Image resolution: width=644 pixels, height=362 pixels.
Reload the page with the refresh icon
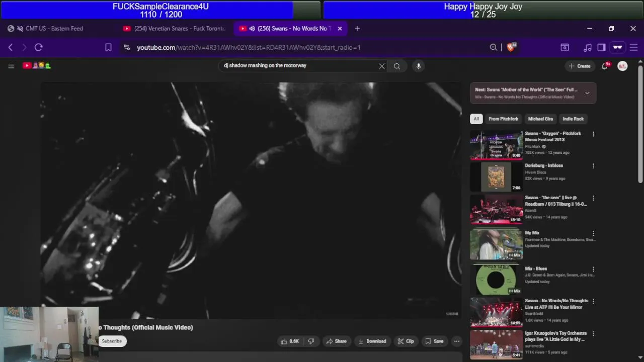pos(39,47)
